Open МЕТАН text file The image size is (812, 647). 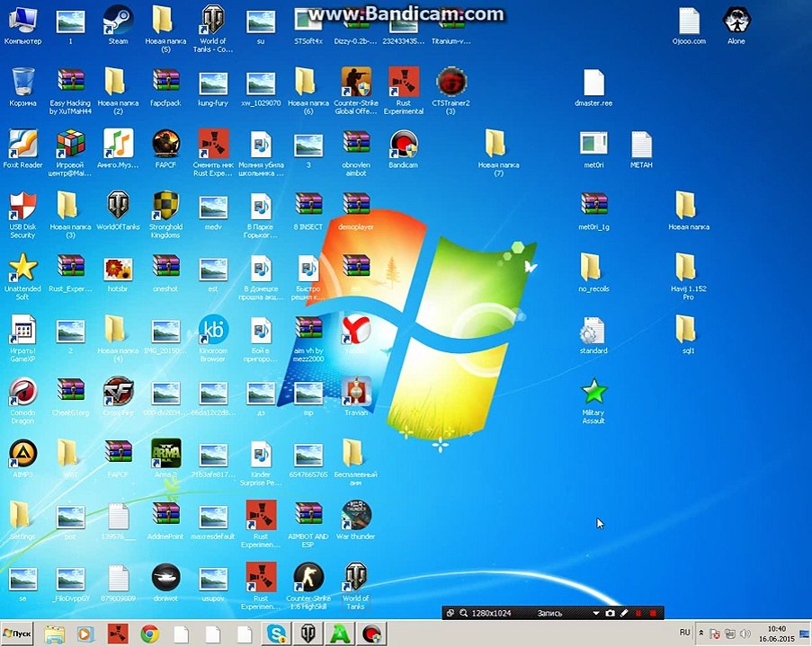click(641, 149)
